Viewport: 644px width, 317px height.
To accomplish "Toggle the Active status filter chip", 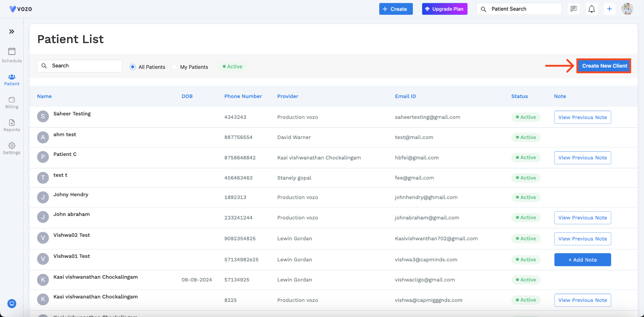I will point(232,67).
